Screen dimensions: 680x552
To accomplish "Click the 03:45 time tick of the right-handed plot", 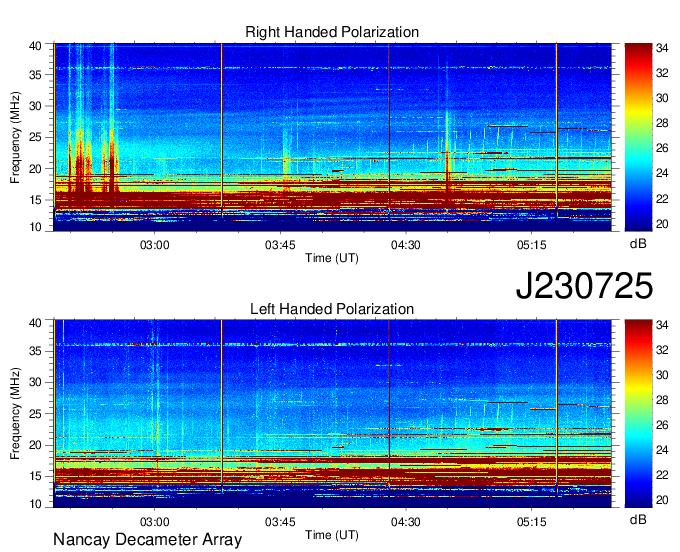I will click(280, 245).
